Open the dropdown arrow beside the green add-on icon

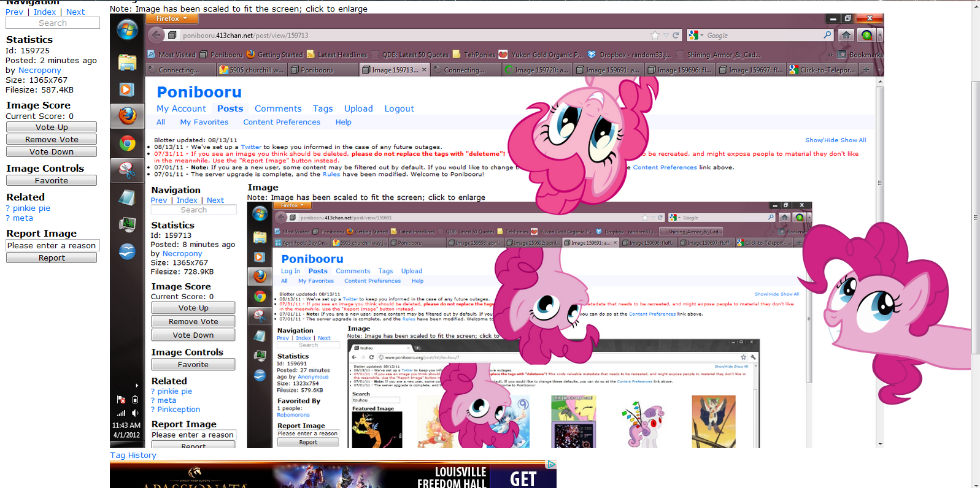click(x=879, y=35)
